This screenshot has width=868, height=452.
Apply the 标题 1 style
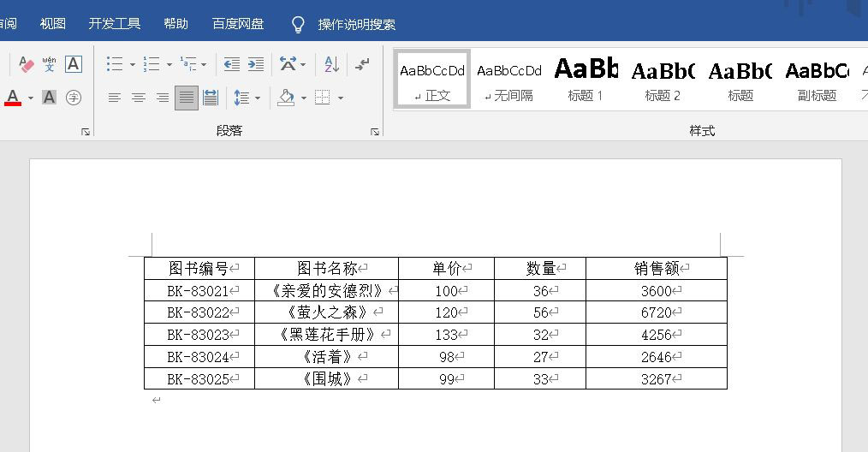tap(586, 80)
